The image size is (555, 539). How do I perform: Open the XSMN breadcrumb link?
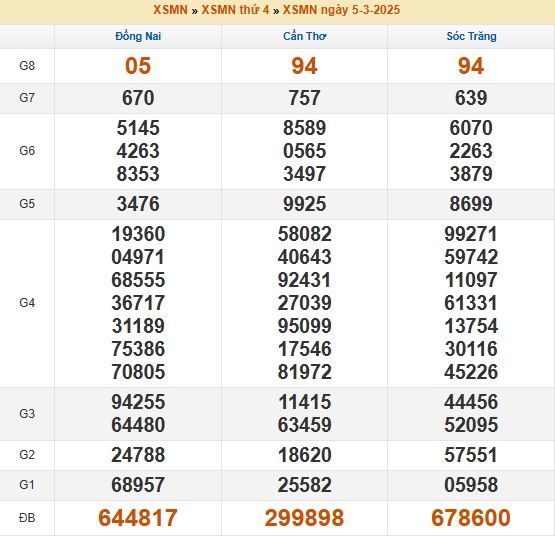(x=170, y=10)
